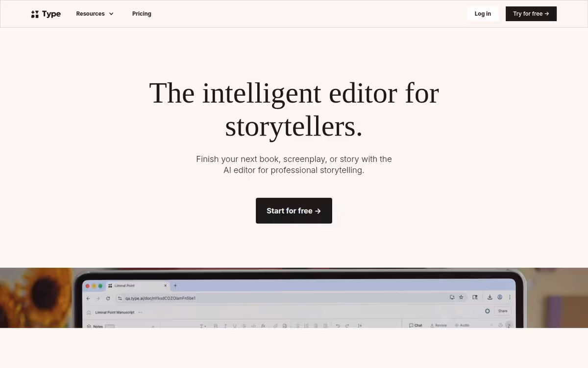Screen dimensions: 588x368
Task: Click the 'Finish your next book' subheading text
Action: pyautogui.click(x=294, y=165)
